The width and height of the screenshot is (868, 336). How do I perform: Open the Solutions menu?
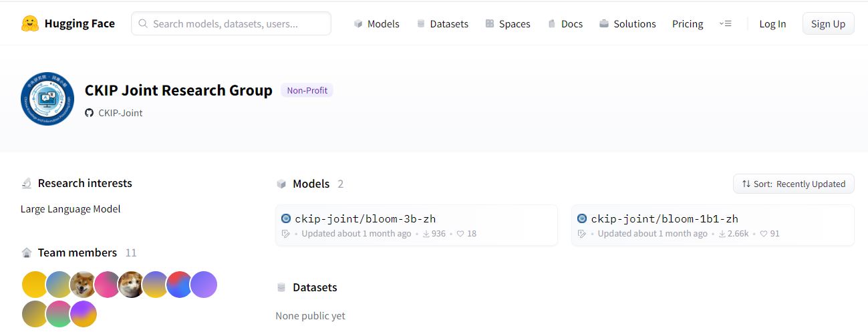[627, 23]
